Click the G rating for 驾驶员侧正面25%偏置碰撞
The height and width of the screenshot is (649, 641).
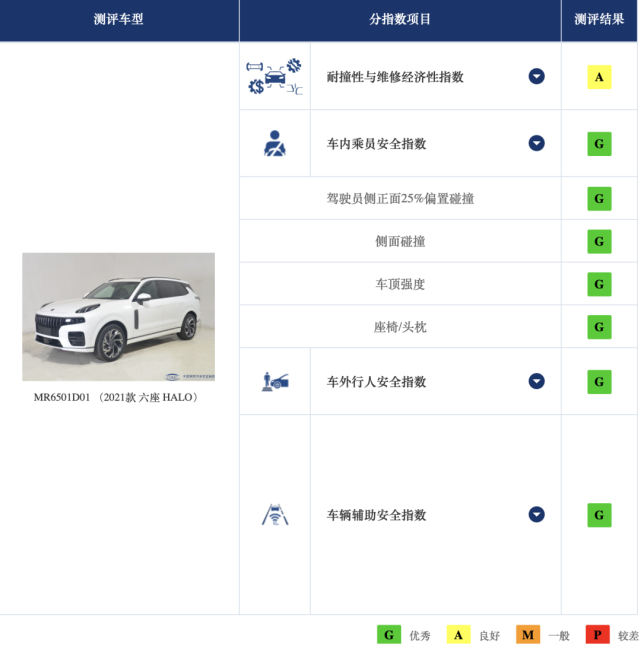click(599, 199)
